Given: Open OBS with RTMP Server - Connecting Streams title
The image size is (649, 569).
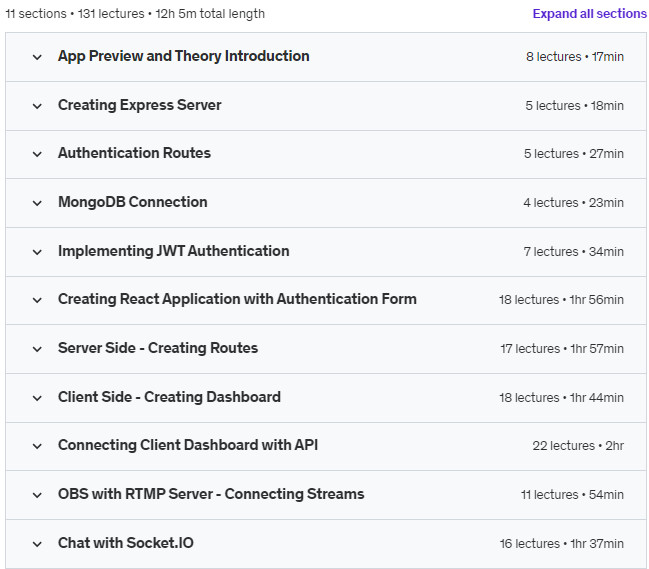Looking at the screenshot, I should click(x=211, y=494).
